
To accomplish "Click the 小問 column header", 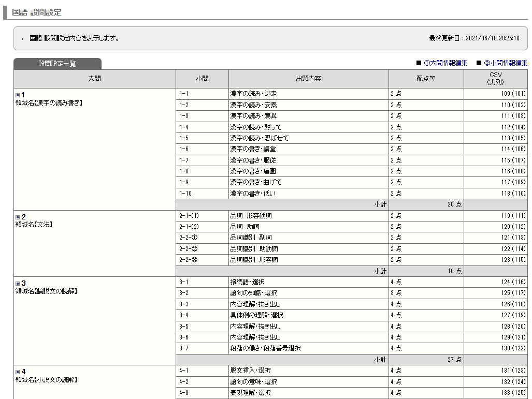I will (202, 79).
